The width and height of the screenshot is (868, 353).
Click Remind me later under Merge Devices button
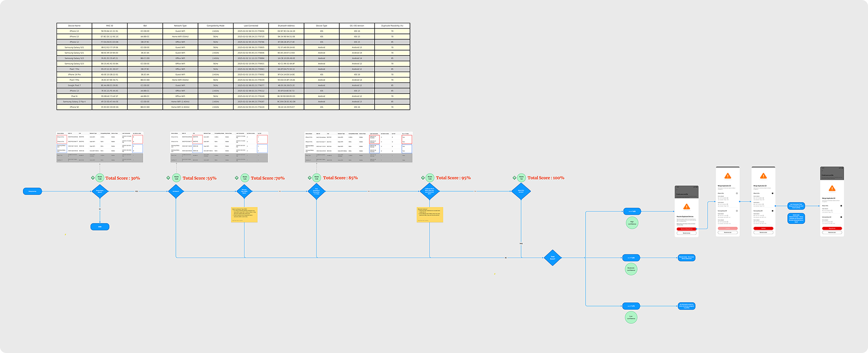pos(832,232)
